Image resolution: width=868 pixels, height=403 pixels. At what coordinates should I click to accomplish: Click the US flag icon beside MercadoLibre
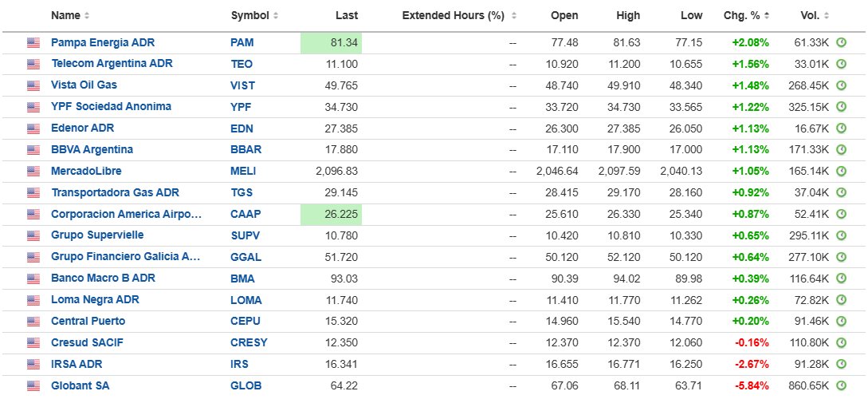33,172
